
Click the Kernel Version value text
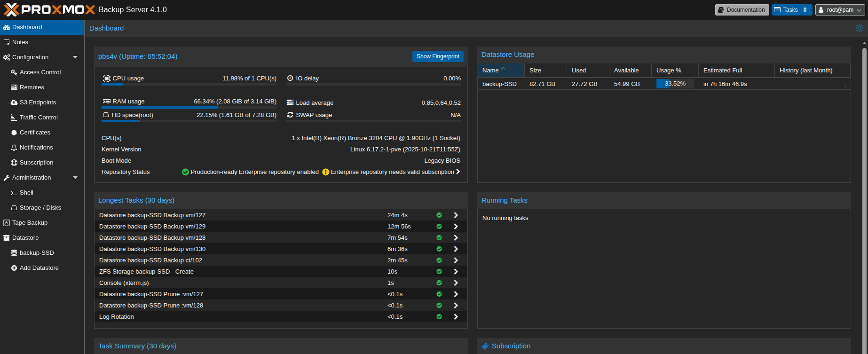[x=405, y=149]
